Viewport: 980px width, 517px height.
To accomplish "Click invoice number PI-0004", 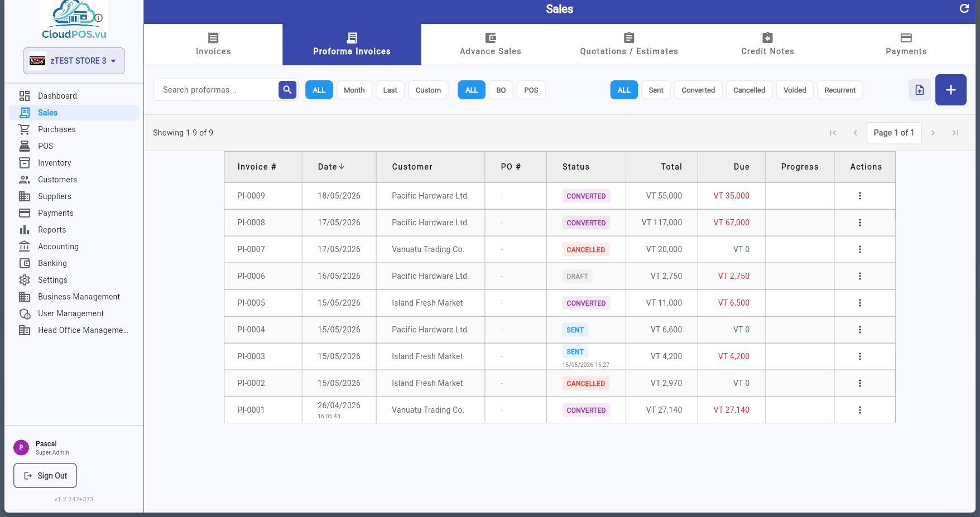I will click(x=251, y=330).
